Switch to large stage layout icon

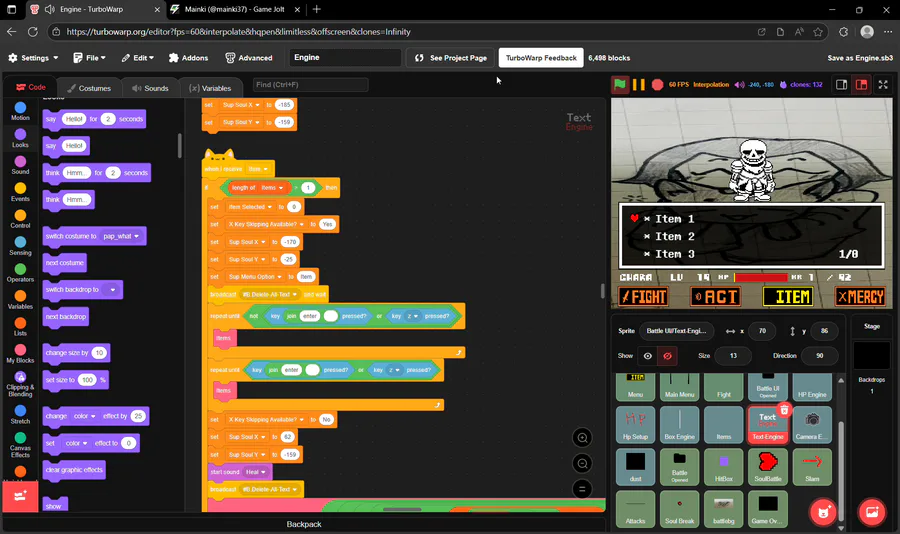click(x=862, y=84)
